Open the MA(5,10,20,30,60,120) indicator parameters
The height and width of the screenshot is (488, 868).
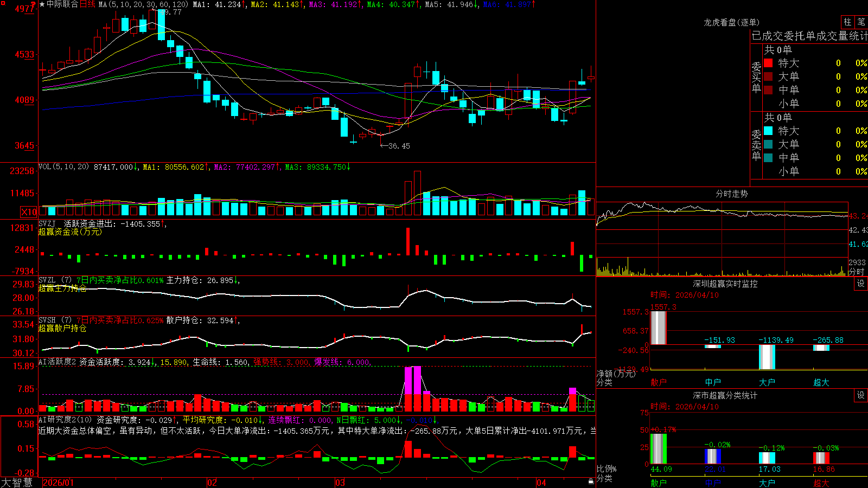143,4
